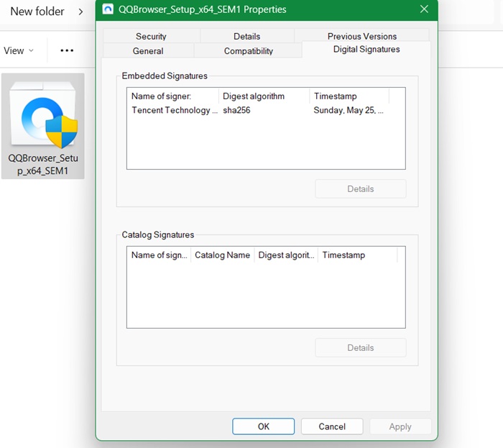Click Name of sign... header in Catalog Signatures
Image resolution: width=503 pixels, height=448 pixels.
click(159, 255)
